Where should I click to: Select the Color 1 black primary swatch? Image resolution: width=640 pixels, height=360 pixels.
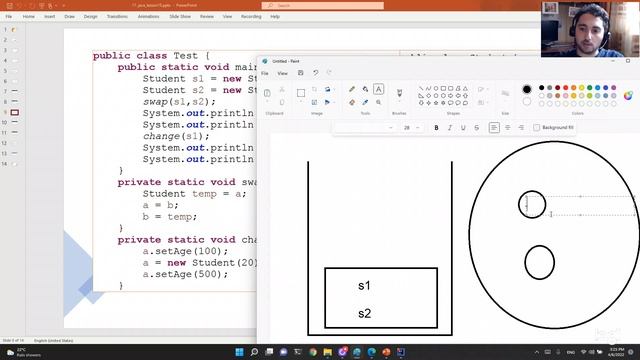point(527,89)
